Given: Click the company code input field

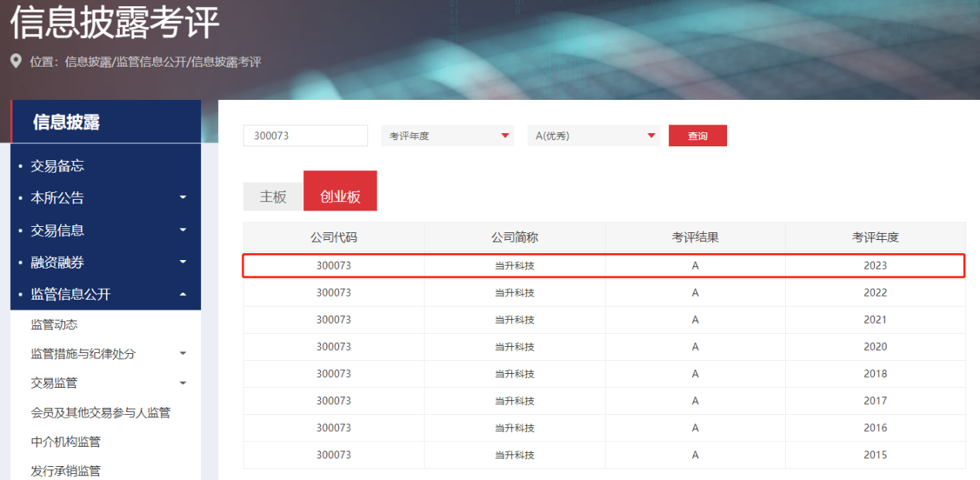Looking at the screenshot, I should tap(306, 135).
